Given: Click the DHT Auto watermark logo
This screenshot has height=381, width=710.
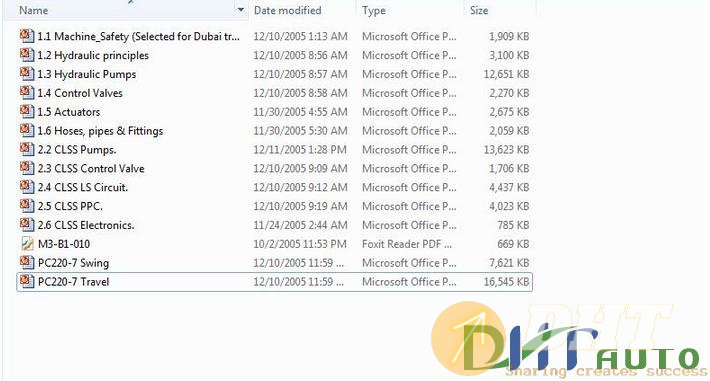Looking at the screenshot, I should pyautogui.click(x=568, y=340).
